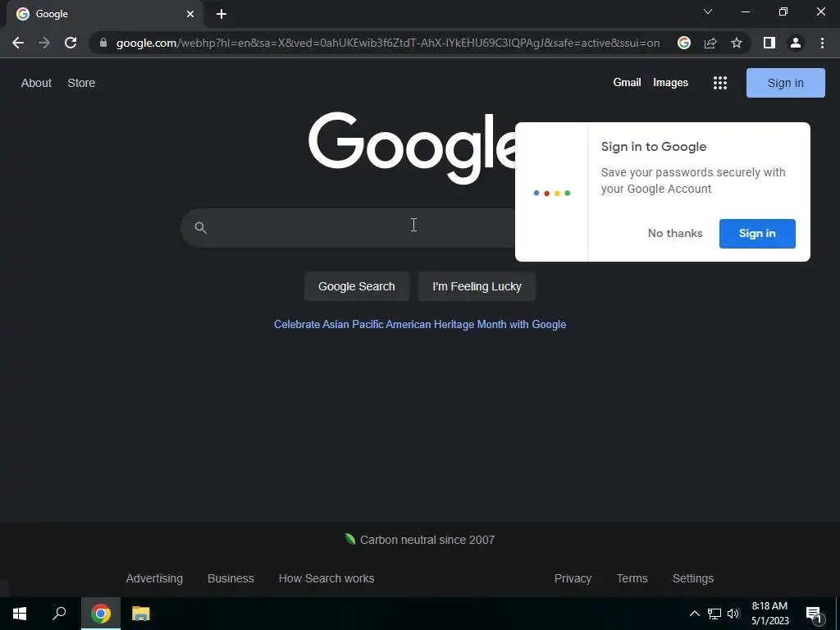Open the Privacy footer link
The width and height of the screenshot is (840, 630).
coord(573,578)
